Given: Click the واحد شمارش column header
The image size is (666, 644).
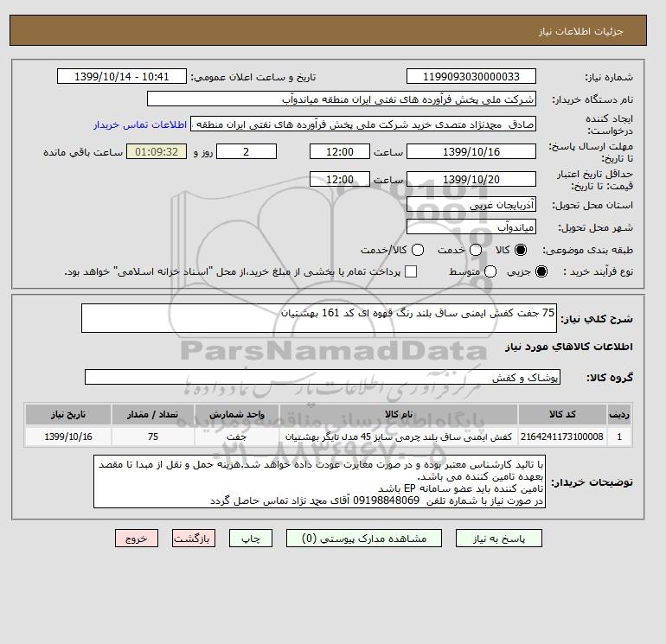Looking at the screenshot, I should pyautogui.click(x=237, y=414).
